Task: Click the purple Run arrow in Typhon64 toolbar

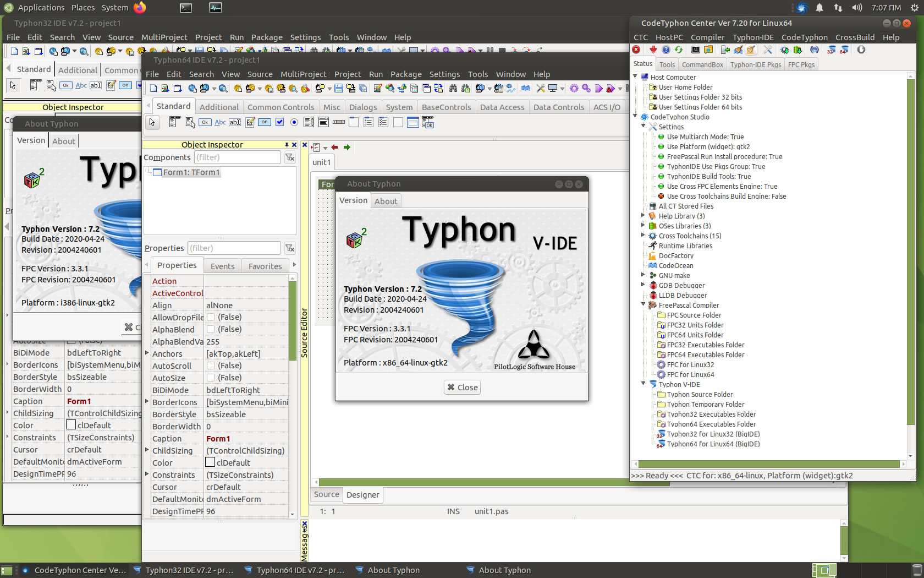Action: 598,89
